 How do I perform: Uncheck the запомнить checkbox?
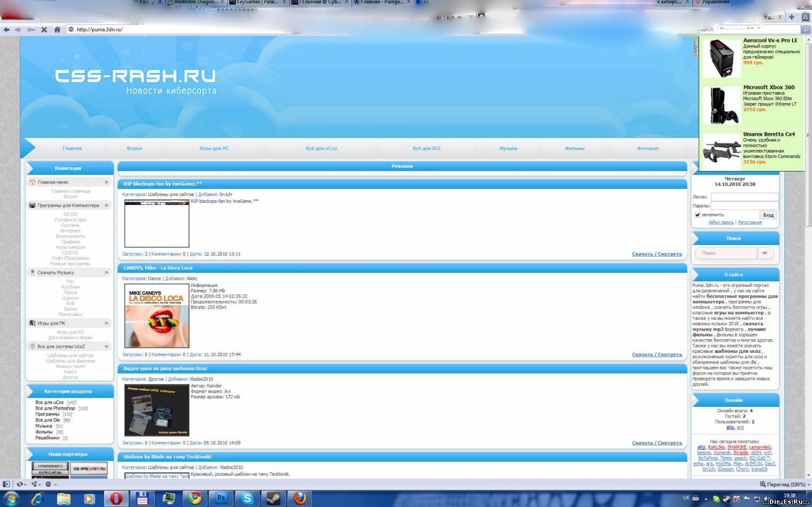tap(697, 215)
